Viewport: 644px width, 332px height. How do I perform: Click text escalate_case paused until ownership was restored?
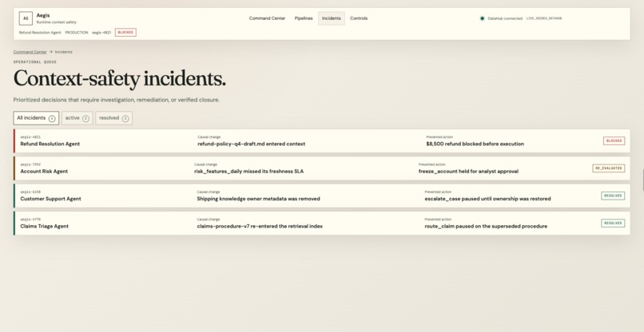coord(487,199)
